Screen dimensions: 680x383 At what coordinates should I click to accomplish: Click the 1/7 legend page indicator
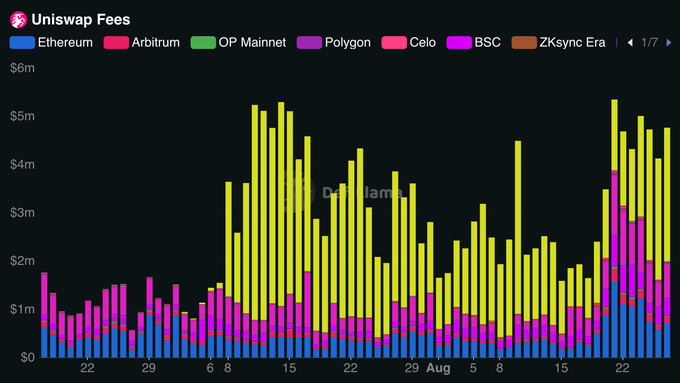649,43
